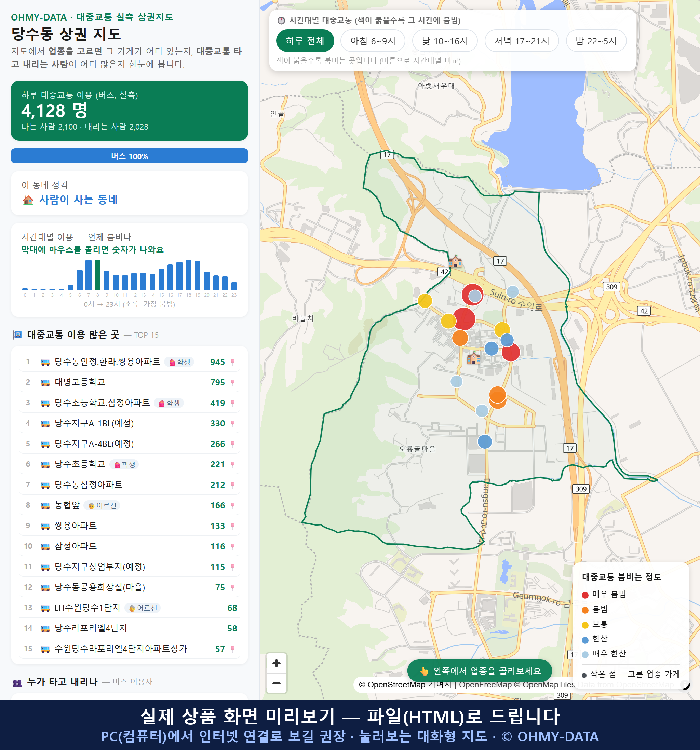Viewport: 700px width, 750px height.
Task: Click the pin icon for 당수동삼정아파트 row
Action: click(232, 485)
